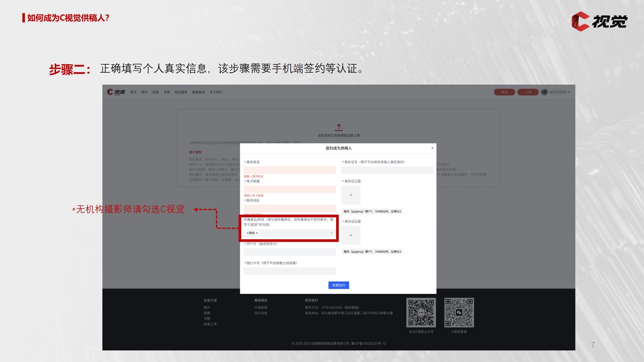Open the 关于我们 navbar item
Image resolution: width=644 pixels, height=362 pixels.
pos(216,92)
